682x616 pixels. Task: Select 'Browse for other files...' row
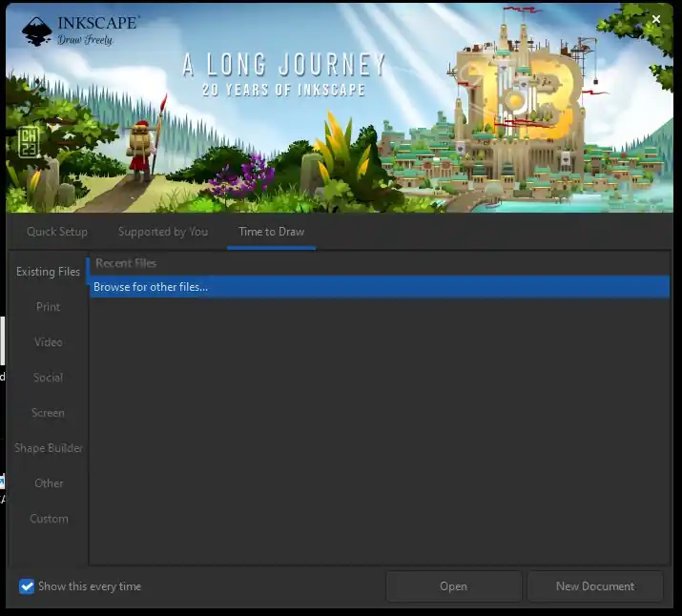[380, 287]
